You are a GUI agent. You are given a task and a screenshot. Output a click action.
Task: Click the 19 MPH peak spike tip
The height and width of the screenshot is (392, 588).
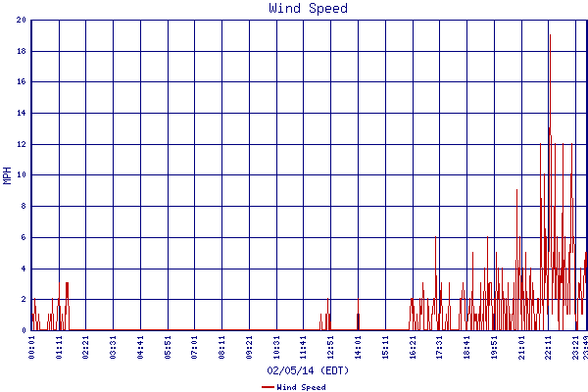[x=550, y=35]
